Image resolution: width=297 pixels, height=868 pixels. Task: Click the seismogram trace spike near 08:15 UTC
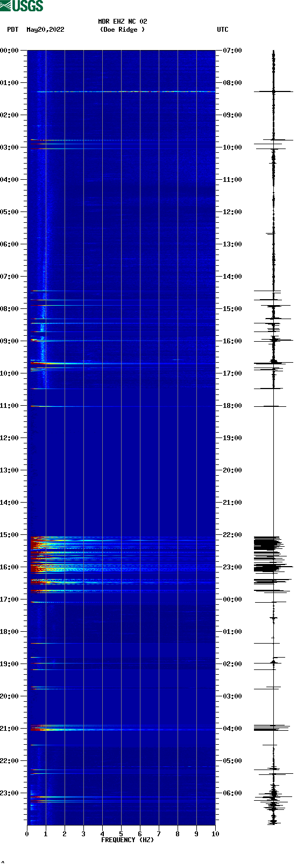coord(273,91)
